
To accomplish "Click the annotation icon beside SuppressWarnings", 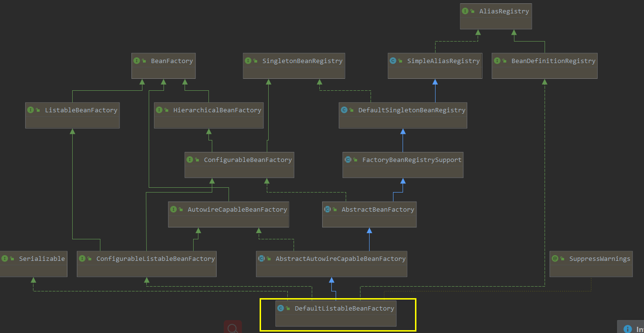I will coord(555,258).
